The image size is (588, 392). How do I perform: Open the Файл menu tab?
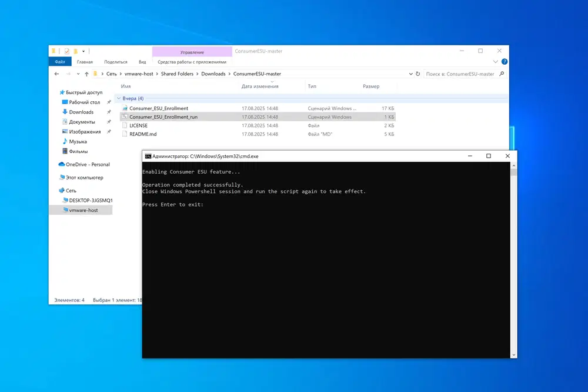click(60, 62)
